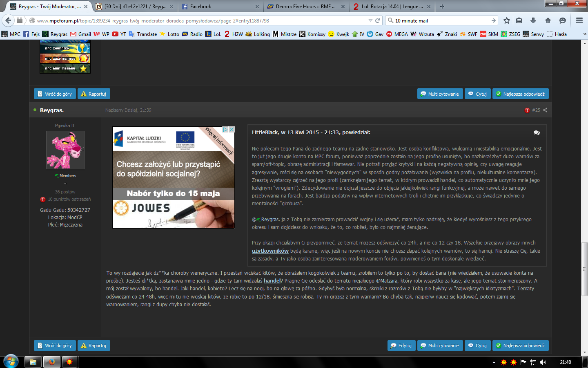The image size is (588, 368).
Task: Reload the page with the refresh icon
Action: (378, 20)
